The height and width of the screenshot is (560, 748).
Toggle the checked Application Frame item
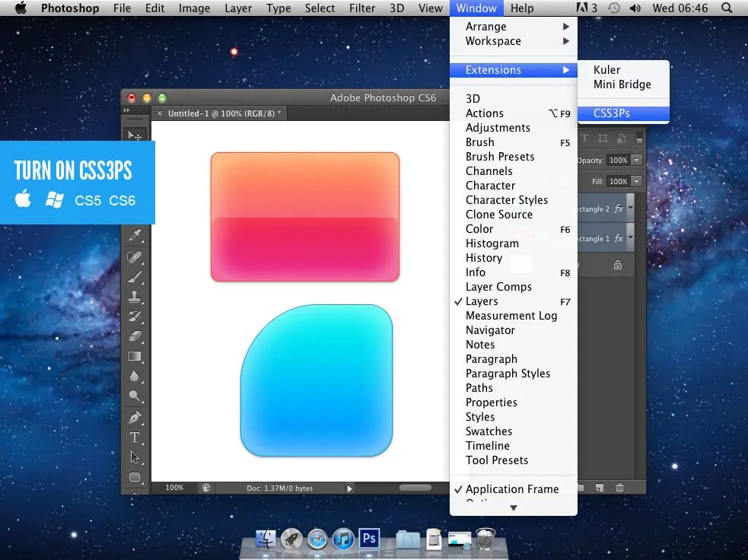pyautogui.click(x=514, y=489)
